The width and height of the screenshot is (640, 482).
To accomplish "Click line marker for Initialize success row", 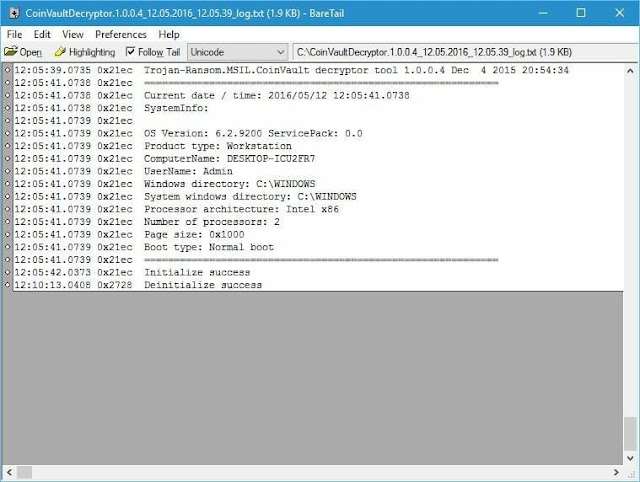I will 7,272.
